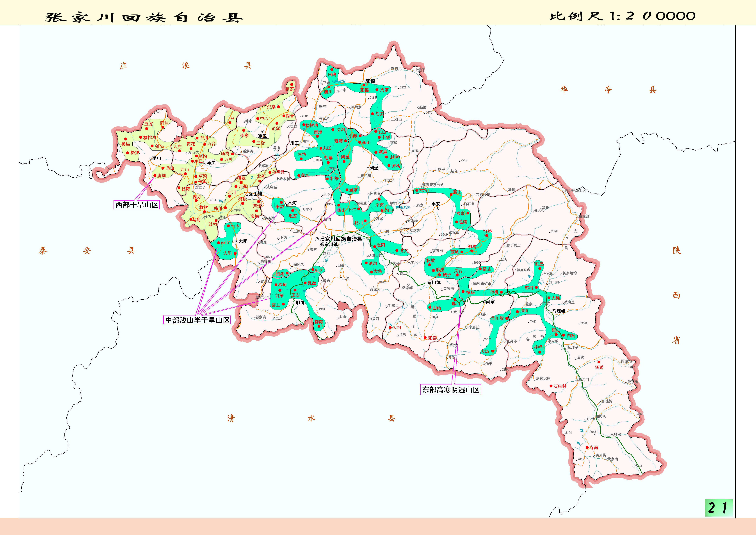Image resolution: width=756 pixels, height=535 pixels.
Task: Click the red 背武 village label
Action: coord(404,251)
